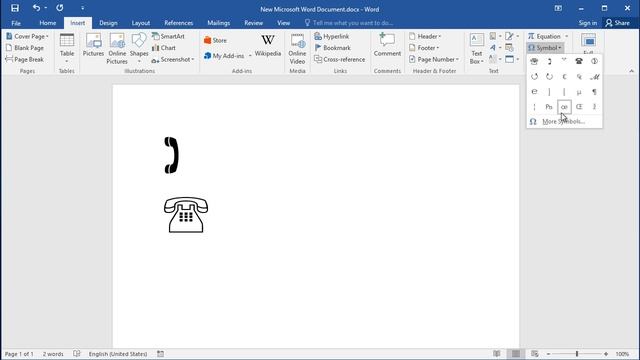This screenshot has height=360, width=640.
Task: Click the Tell me what you want to do box
Action: coord(349,23)
